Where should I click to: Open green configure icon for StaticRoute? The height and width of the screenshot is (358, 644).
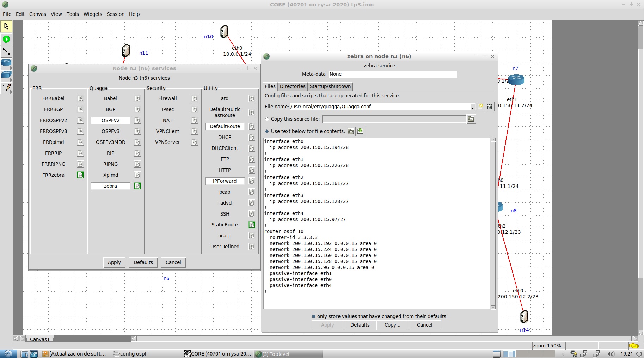(x=252, y=225)
